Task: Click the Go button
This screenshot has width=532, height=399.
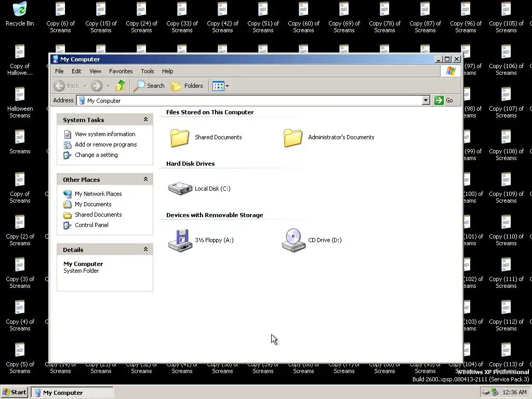Action: coord(444,100)
